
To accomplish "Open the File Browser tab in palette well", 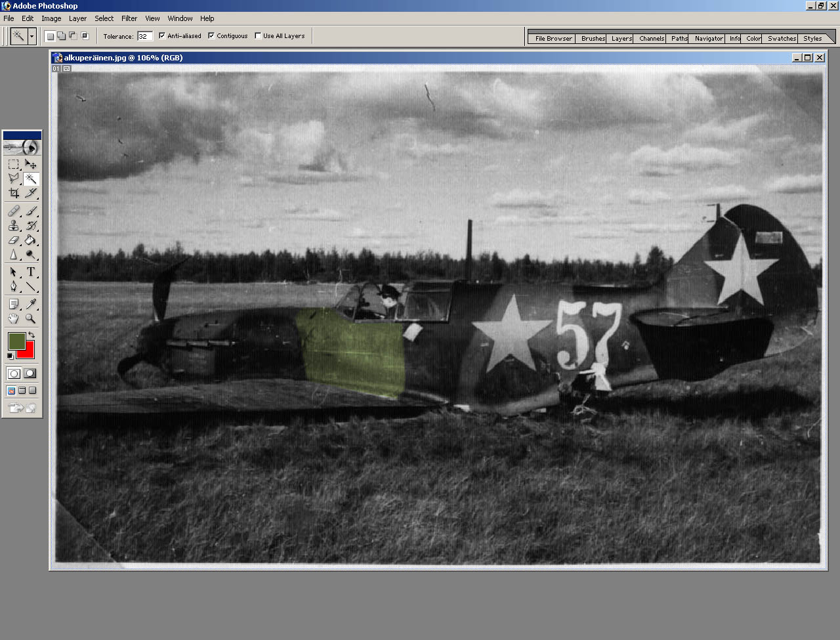I will [553, 38].
